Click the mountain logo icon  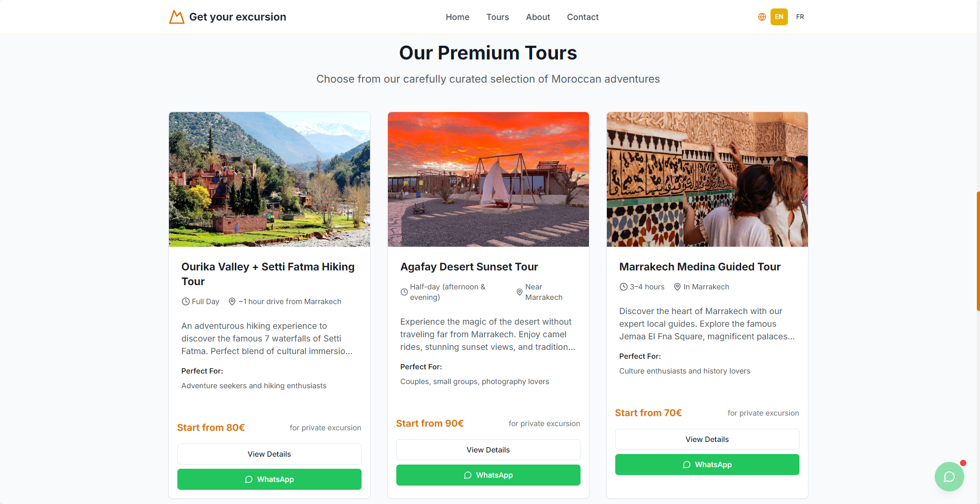[177, 16]
